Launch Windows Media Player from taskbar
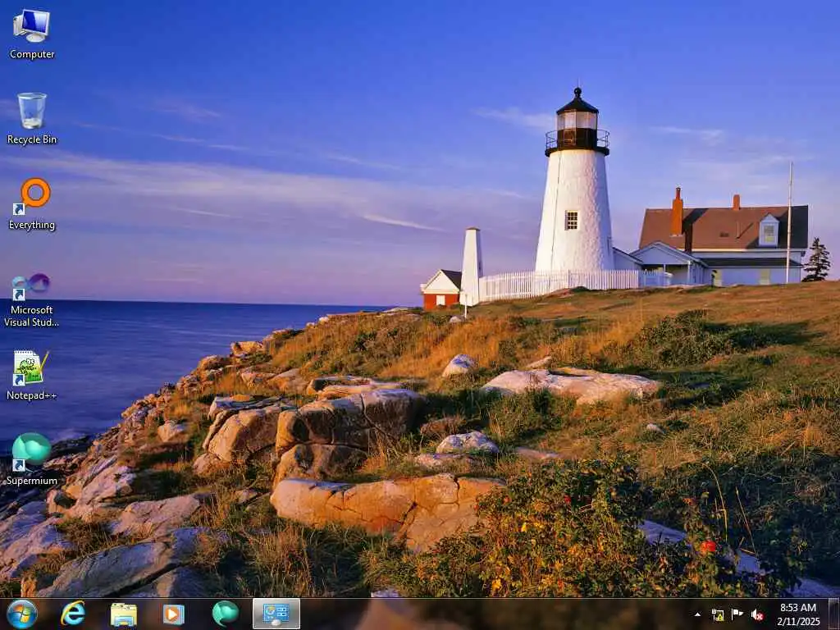This screenshot has width=840, height=630. tap(174, 614)
